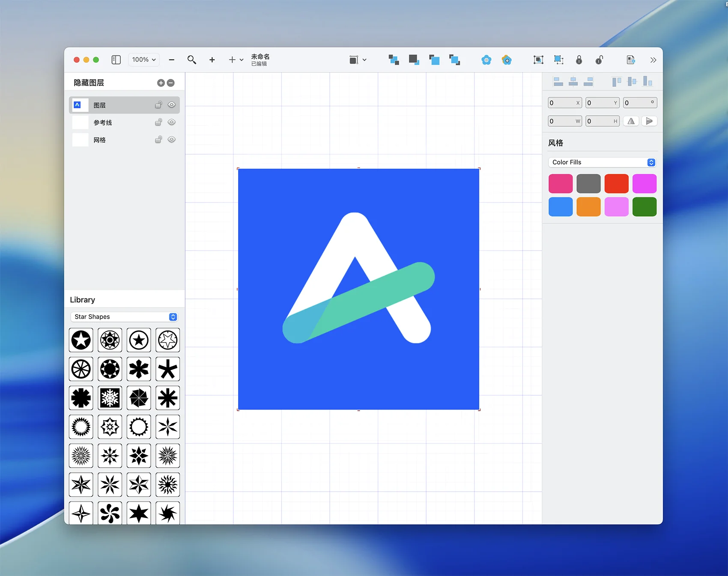Select the six-spoke wheel library shape
The image size is (728, 576).
click(x=81, y=369)
